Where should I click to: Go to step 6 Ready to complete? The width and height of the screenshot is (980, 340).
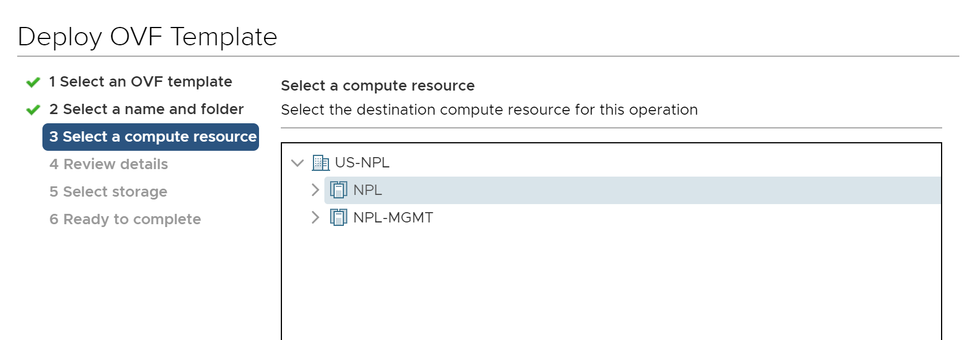(125, 220)
